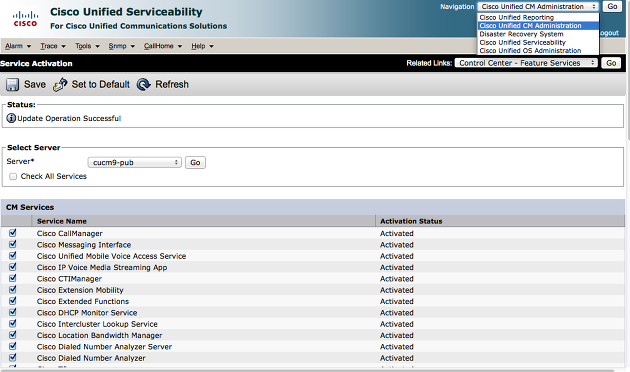Click the Save floppy disk icon
Screen dimensions: 630x372
(x=12, y=85)
